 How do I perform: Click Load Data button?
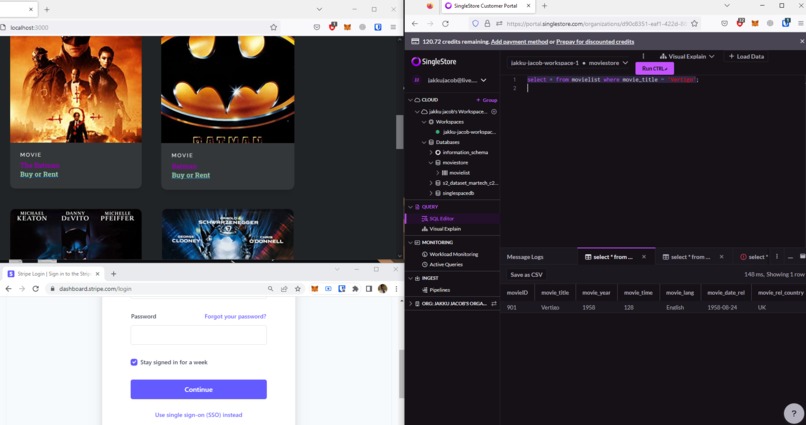(x=746, y=57)
